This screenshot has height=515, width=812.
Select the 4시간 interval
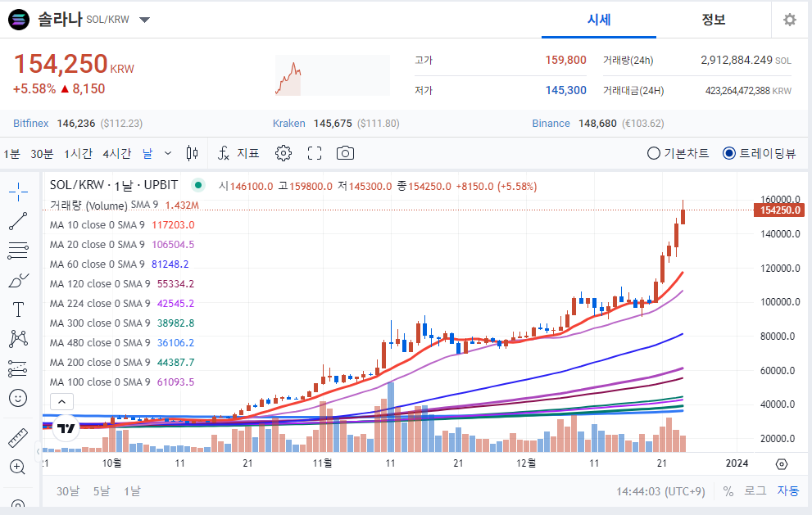[117, 154]
